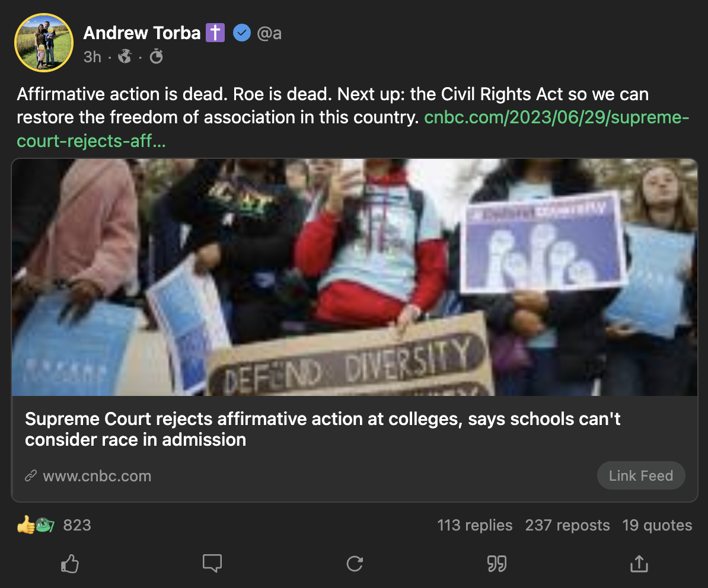Click the globe public visibility icon
Screen dimensions: 708x588
(x=125, y=57)
